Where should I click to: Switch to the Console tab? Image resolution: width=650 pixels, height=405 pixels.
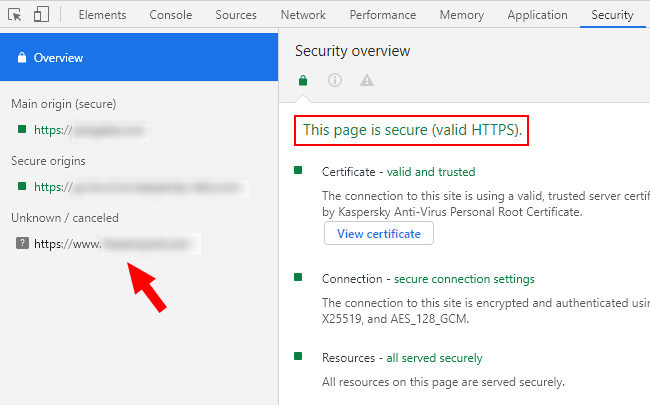(x=171, y=15)
